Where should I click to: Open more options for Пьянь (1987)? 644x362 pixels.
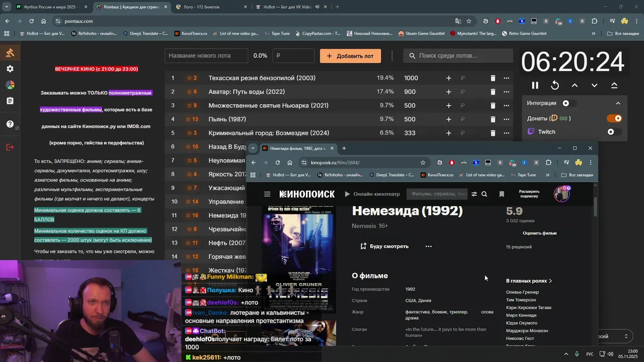tap(506, 119)
